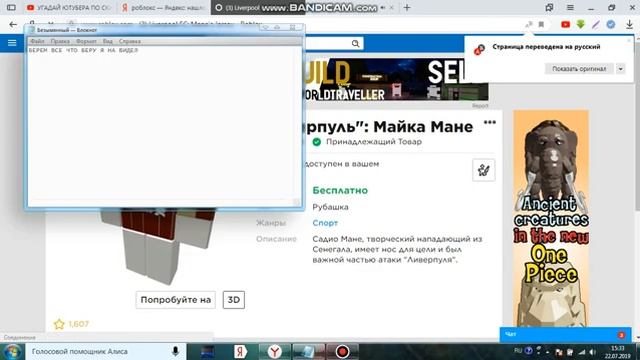This screenshot has height=360, width=640.
Task: Click the avatar customize icon button
Action: click(x=484, y=170)
